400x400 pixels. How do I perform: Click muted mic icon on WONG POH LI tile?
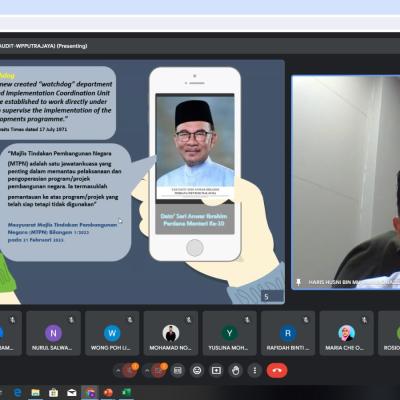[130, 320]
